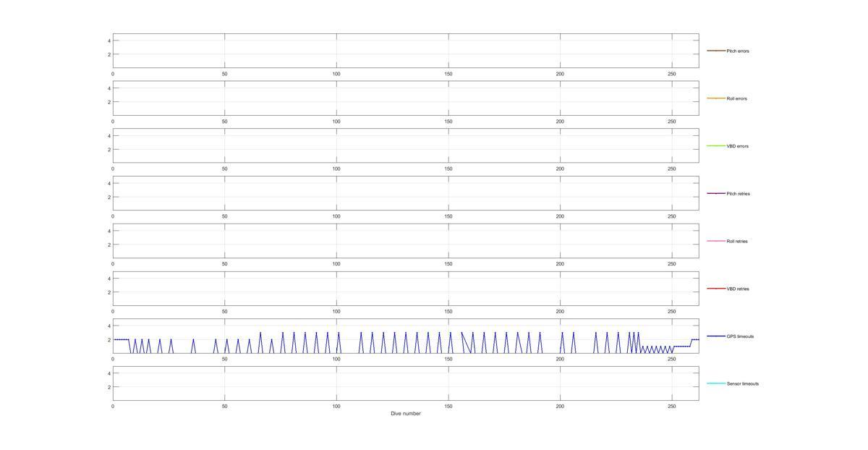Select the purple Pitch retries legend line
Image resolution: width=868 pixels, height=450 pixels.
pyautogui.click(x=716, y=193)
